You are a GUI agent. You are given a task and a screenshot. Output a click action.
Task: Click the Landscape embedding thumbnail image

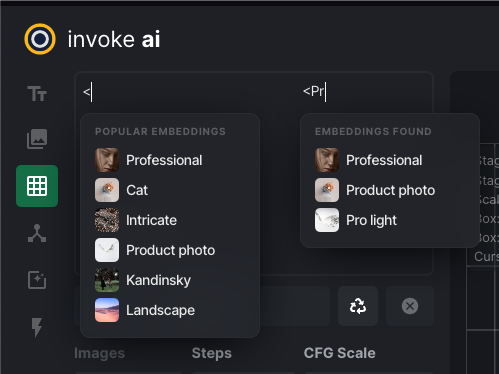(x=107, y=310)
